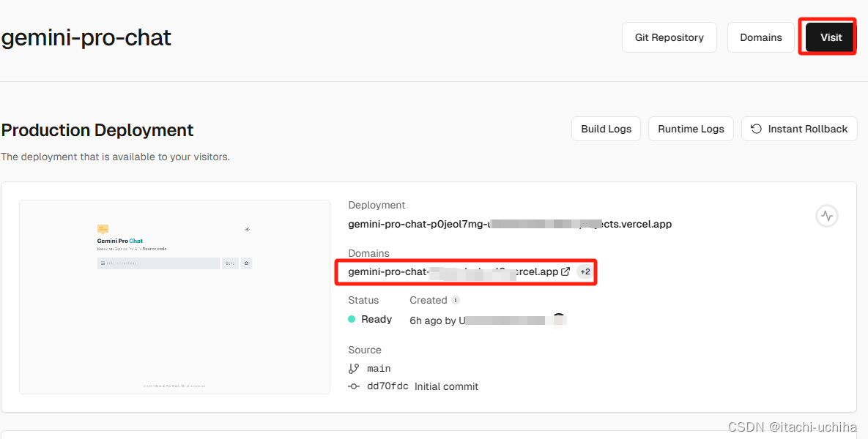Click the green Ready status dot
Viewport: 868px width, 439px height.
point(352,319)
